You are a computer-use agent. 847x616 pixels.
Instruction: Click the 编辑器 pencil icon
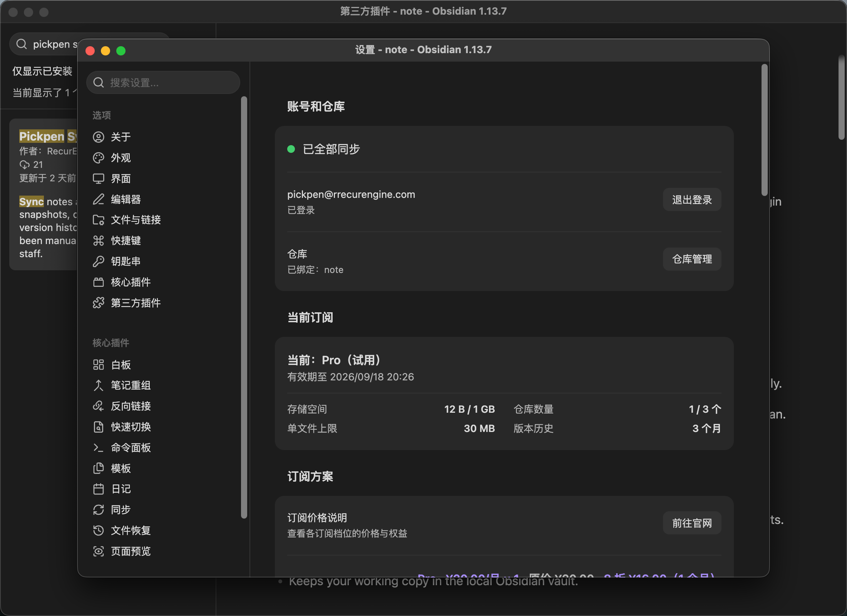click(x=99, y=199)
